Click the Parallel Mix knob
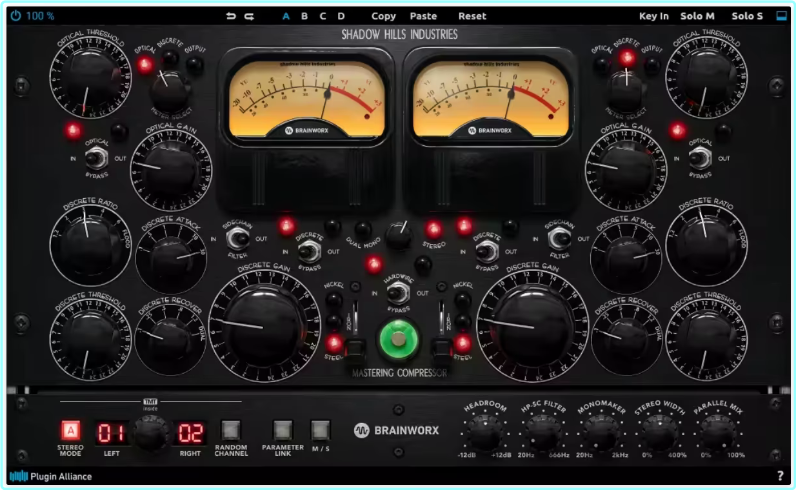Viewport: 796px width, 490px height. pyautogui.click(x=718, y=433)
